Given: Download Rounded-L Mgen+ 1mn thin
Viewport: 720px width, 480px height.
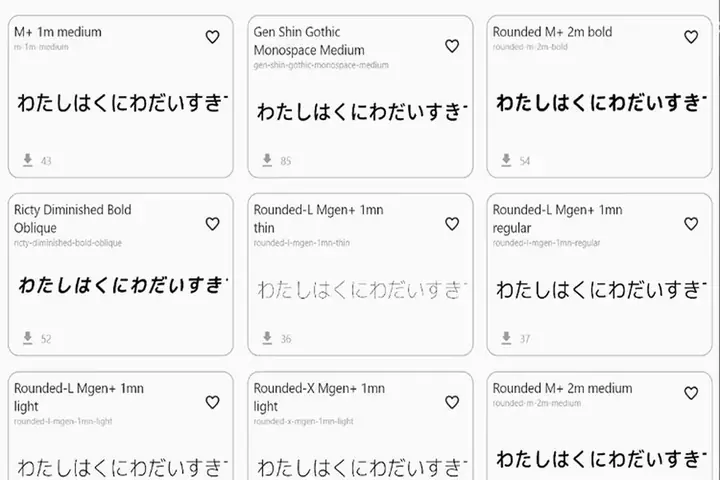Looking at the screenshot, I should [267, 338].
